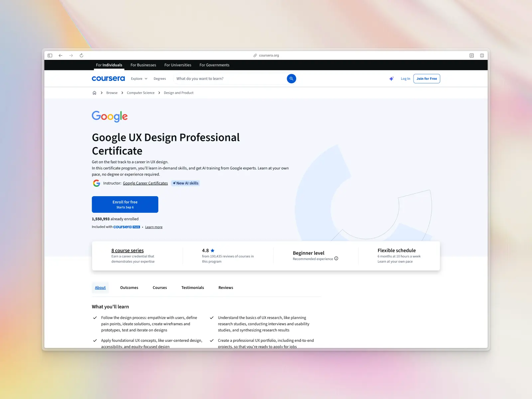Image resolution: width=532 pixels, height=399 pixels.
Task: Click the Join for Free button
Action: [427, 78]
